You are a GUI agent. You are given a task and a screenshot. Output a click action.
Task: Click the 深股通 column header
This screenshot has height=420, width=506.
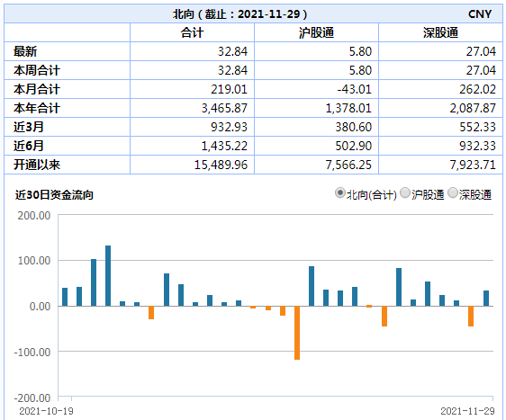[440, 32]
